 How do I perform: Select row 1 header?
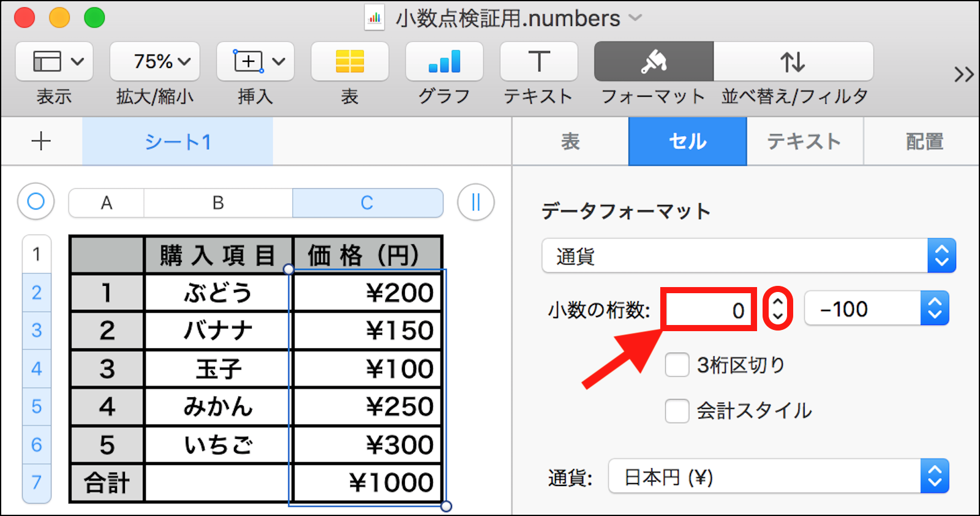point(37,254)
